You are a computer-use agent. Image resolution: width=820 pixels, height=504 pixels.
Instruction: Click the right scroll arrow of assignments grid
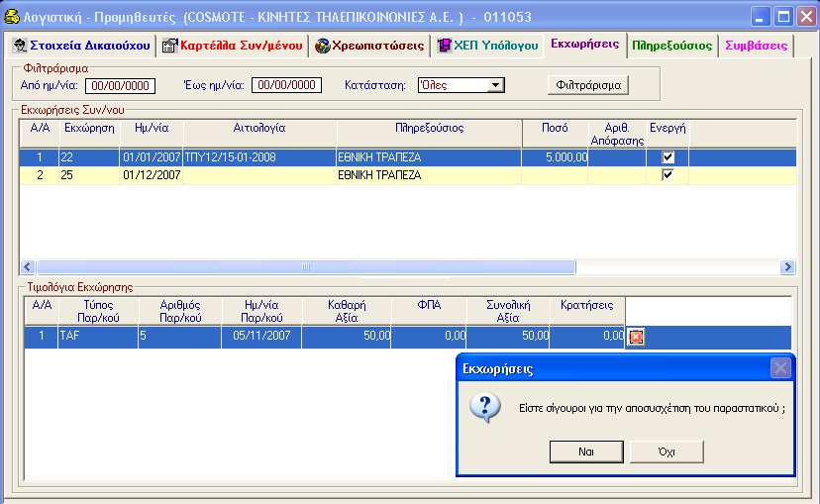pyautogui.click(x=787, y=266)
